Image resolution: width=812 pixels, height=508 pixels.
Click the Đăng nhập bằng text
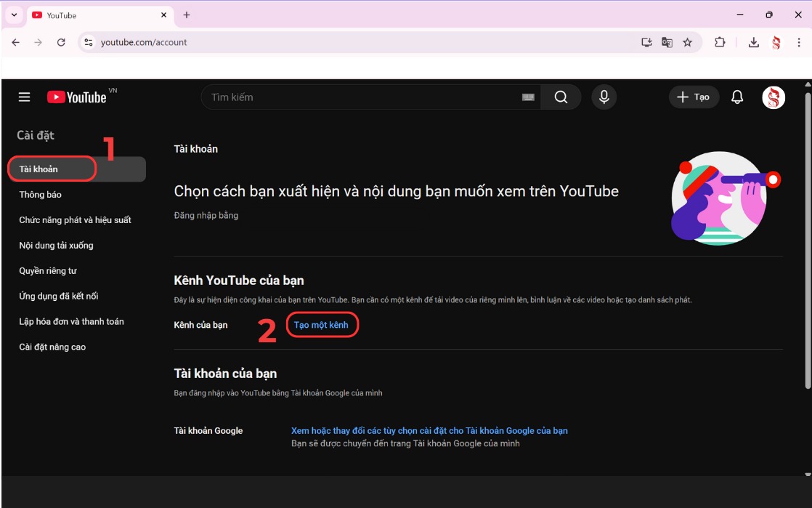(206, 215)
